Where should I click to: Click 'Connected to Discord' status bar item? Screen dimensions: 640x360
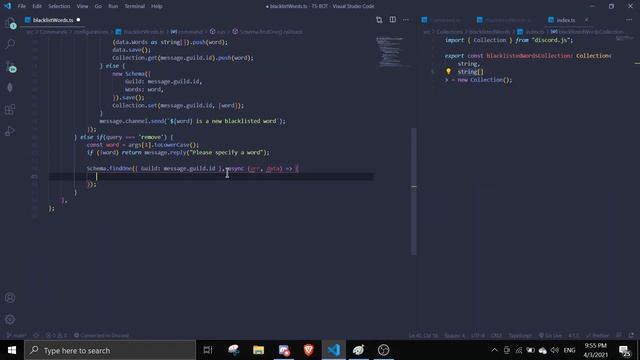point(101,336)
